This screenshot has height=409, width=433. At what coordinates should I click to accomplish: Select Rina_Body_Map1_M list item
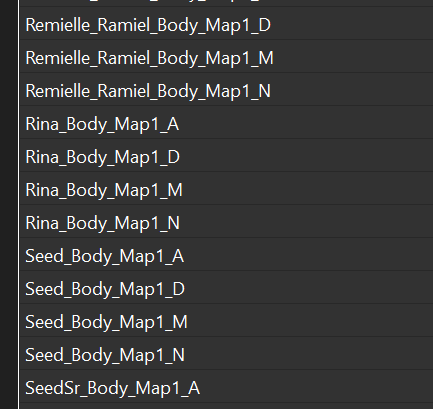(227, 188)
